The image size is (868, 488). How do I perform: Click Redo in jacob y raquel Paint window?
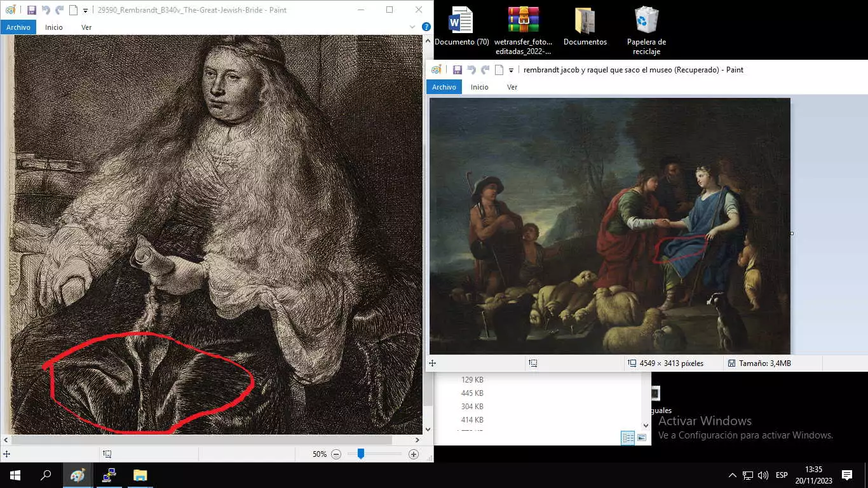click(485, 70)
